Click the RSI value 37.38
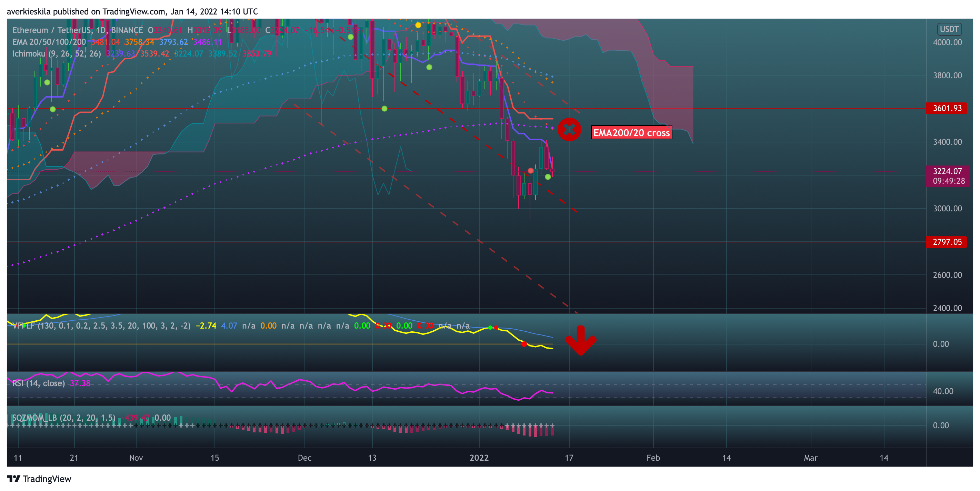This screenshot has height=491, width=980. pos(80,383)
